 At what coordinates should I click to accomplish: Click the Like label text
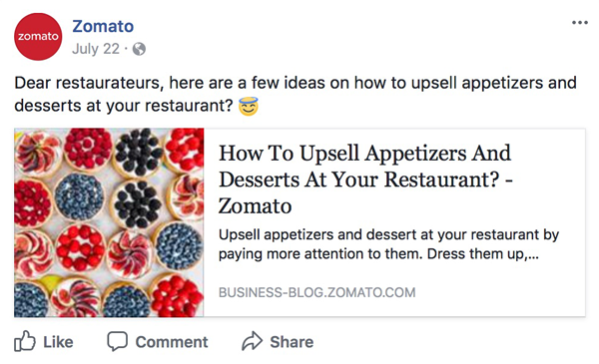pyautogui.click(x=58, y=342)
